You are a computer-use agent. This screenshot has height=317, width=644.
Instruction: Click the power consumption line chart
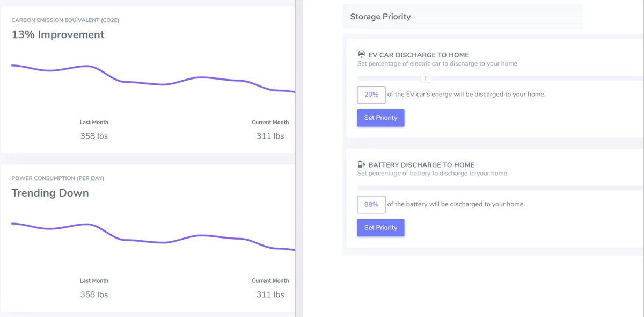pyautogui.click(x=153, y=237)
